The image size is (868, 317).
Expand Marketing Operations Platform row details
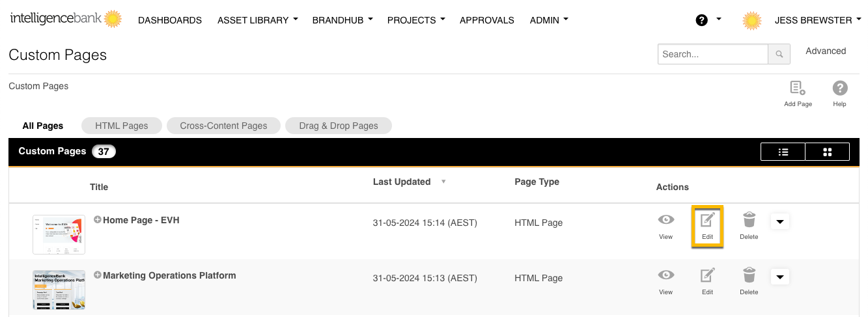coord(98,275)
